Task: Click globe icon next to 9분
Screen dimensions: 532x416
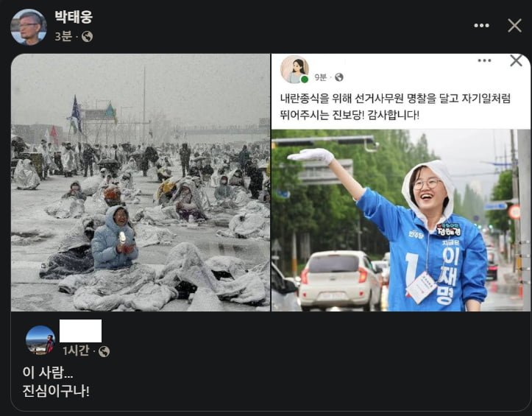Action: click(x=339, y=77)
